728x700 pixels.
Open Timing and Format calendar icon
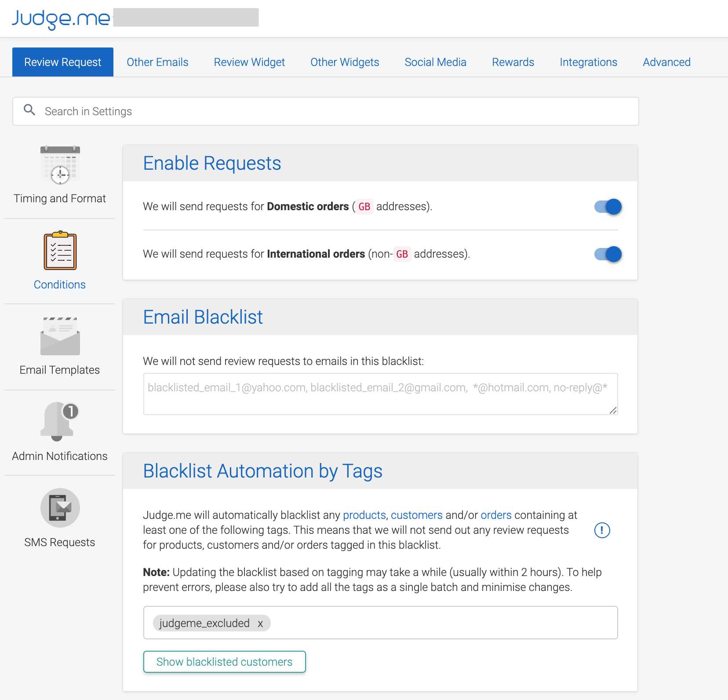60,165
